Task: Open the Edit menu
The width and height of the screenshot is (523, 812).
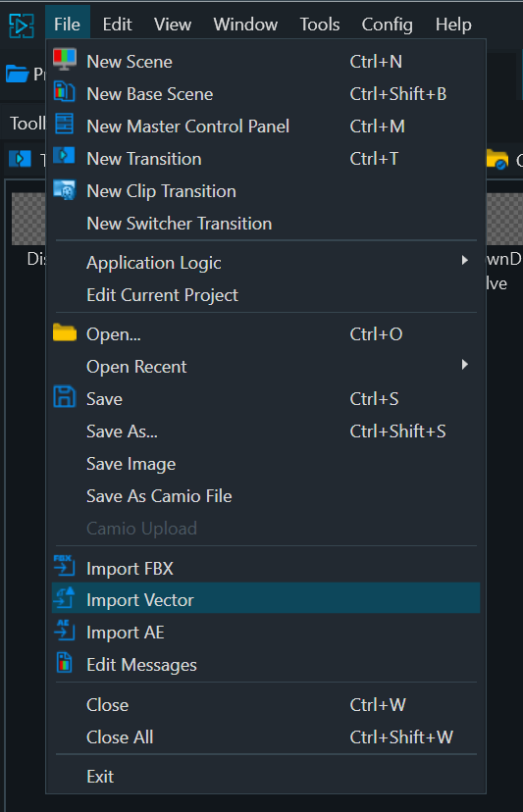Action: 117,25
